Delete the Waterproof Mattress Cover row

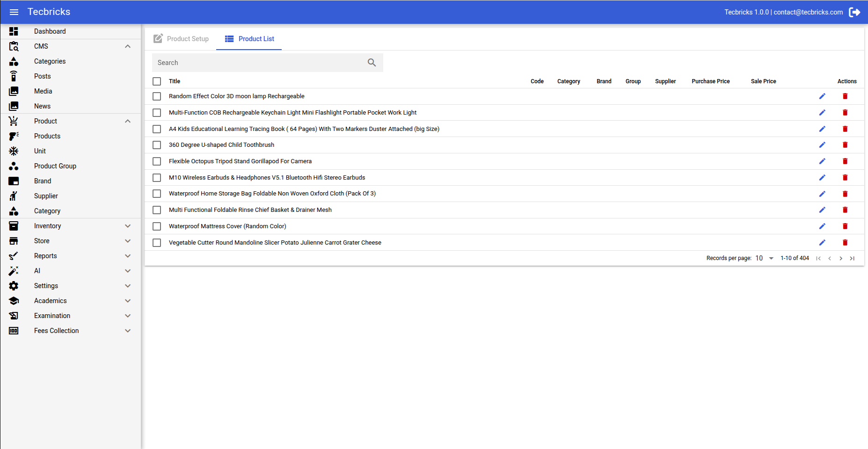pyautogui.click(x=845, y=226)
